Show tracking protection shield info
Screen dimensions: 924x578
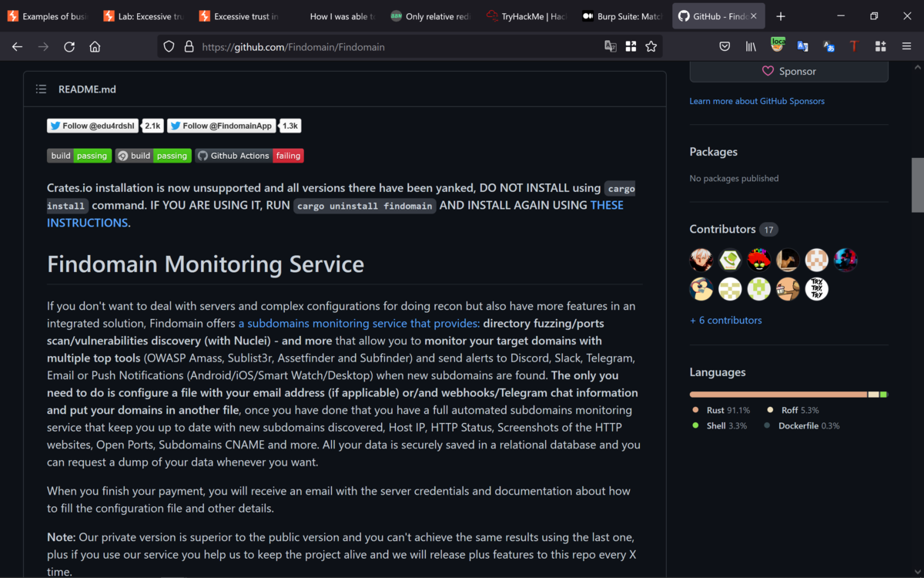169,46
